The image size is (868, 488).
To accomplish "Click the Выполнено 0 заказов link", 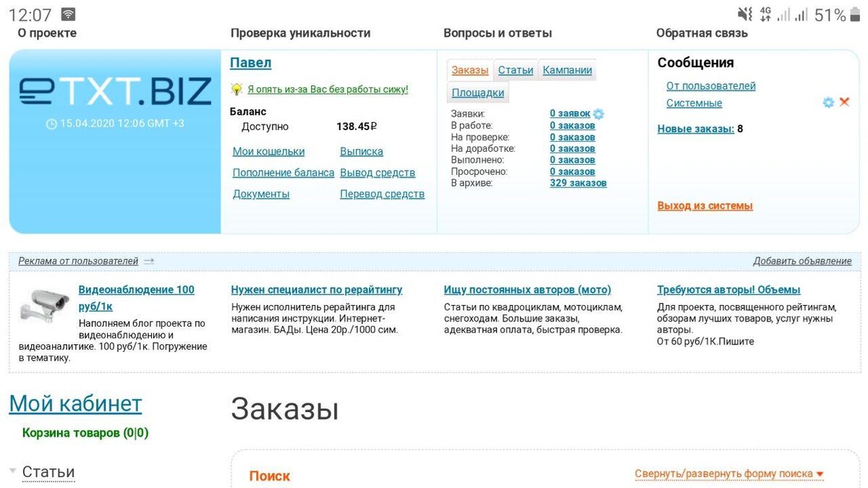I will [572, 160].
